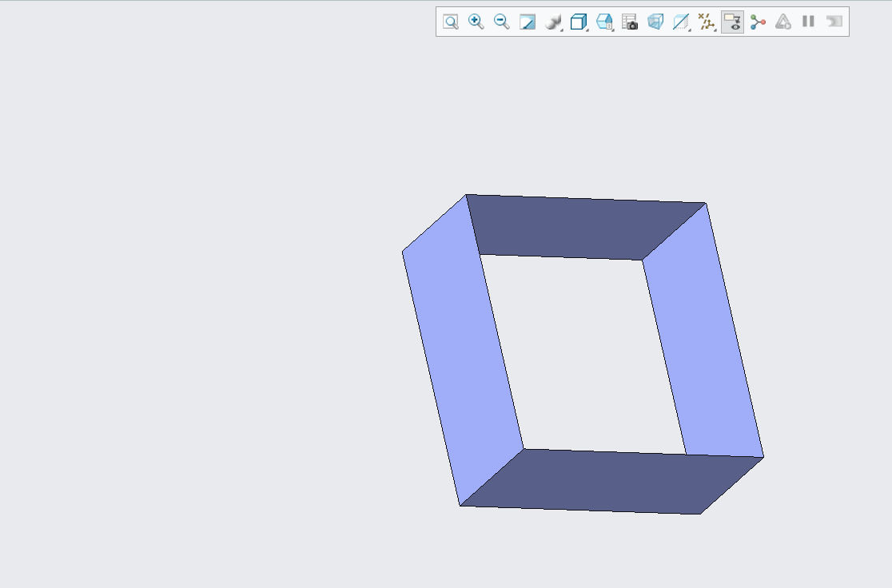Click the grayed triangle play icon
The height and width of the screenshot is (588, 892).
(783, 22)
